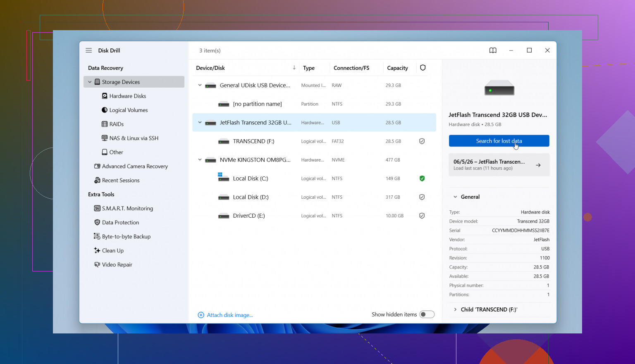This screenshot has height=364, width=635.
Task: Select the TRANSCEND (F:) volume row
Action: pyautogui.click(x=314, y=141)
